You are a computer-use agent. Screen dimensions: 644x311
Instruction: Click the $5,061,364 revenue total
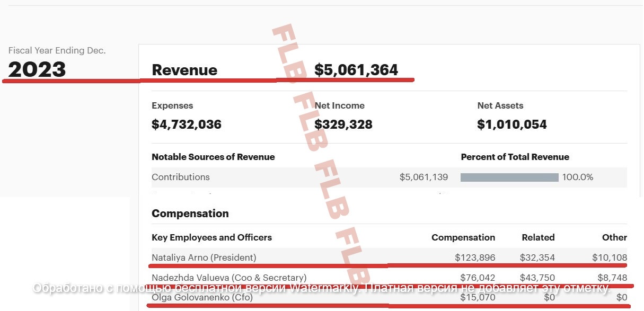[x=356, y=70]
